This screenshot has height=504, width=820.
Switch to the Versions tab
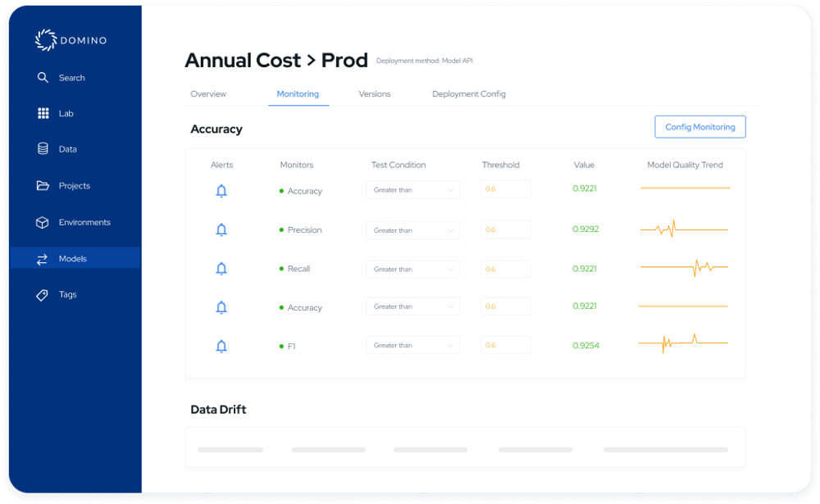coord(374,93)
